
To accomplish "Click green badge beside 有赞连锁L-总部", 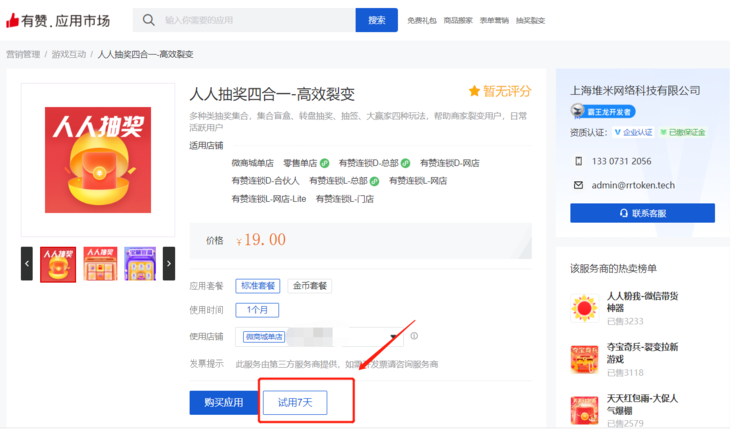I will [x=374, y=181].
